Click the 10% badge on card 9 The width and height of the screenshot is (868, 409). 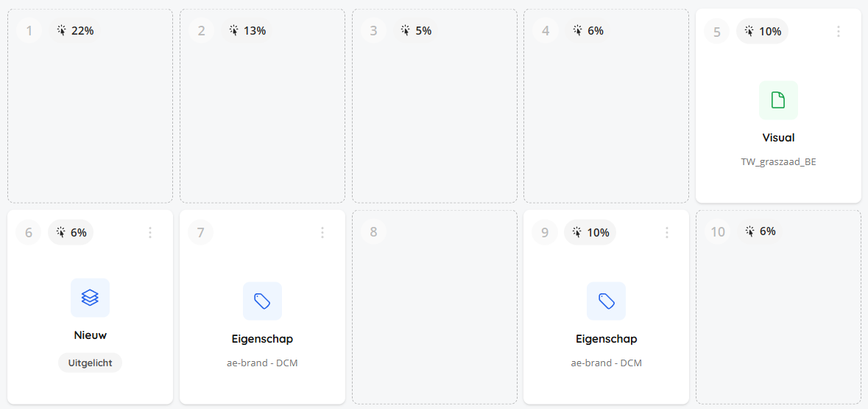point(590,232)
